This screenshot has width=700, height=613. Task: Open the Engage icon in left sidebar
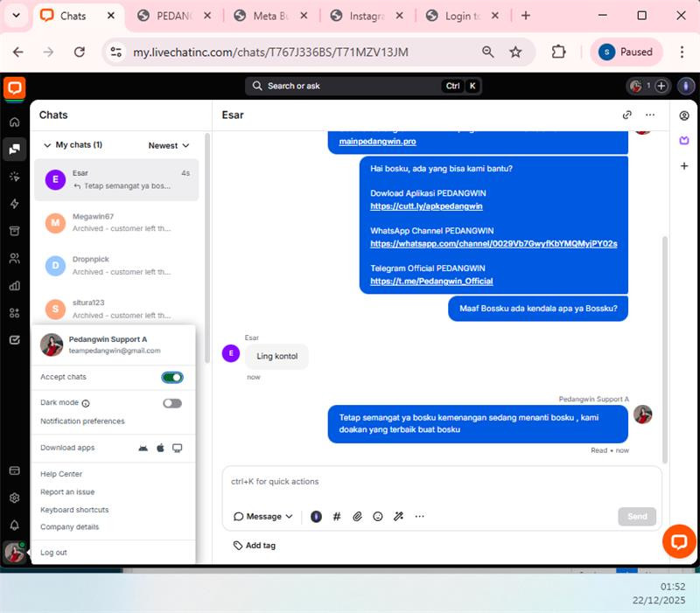point(14,177)
